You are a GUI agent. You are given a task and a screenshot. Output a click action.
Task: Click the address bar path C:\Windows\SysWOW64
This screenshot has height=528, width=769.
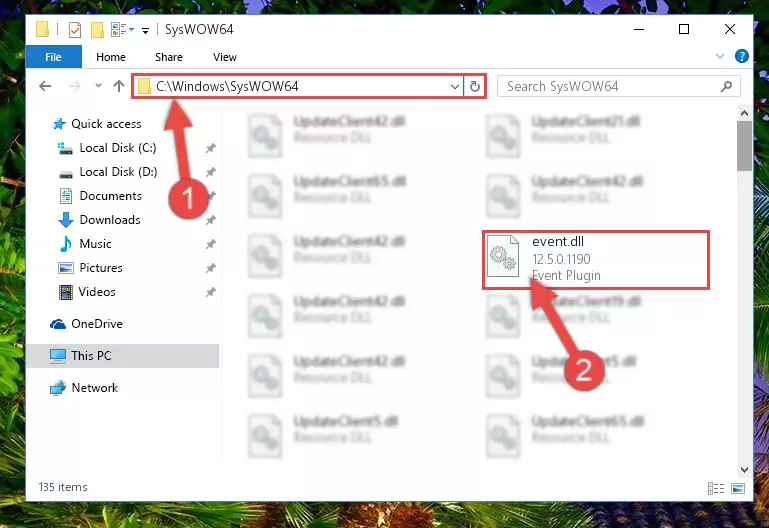(227, 86)
